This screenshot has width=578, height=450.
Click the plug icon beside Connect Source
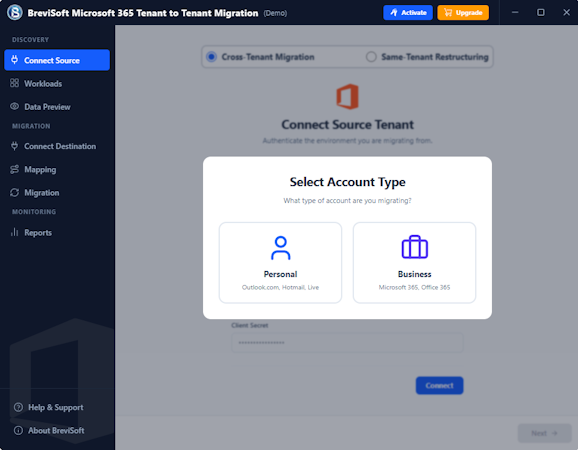[x=14, y=60]
